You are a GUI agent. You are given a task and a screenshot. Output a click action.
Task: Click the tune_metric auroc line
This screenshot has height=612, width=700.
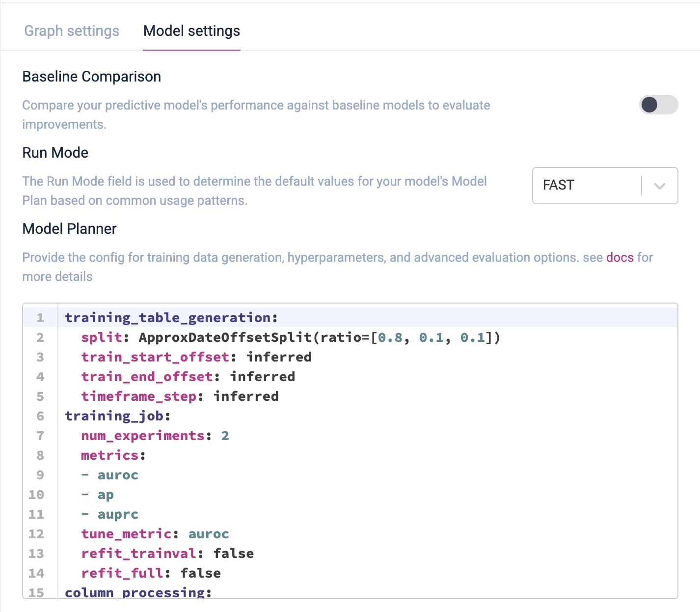pos(155,534)
